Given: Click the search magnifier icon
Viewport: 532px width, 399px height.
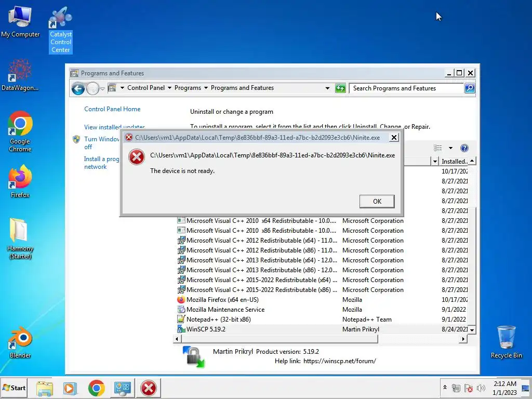Looking at the screenshot, I should [470, 88].
